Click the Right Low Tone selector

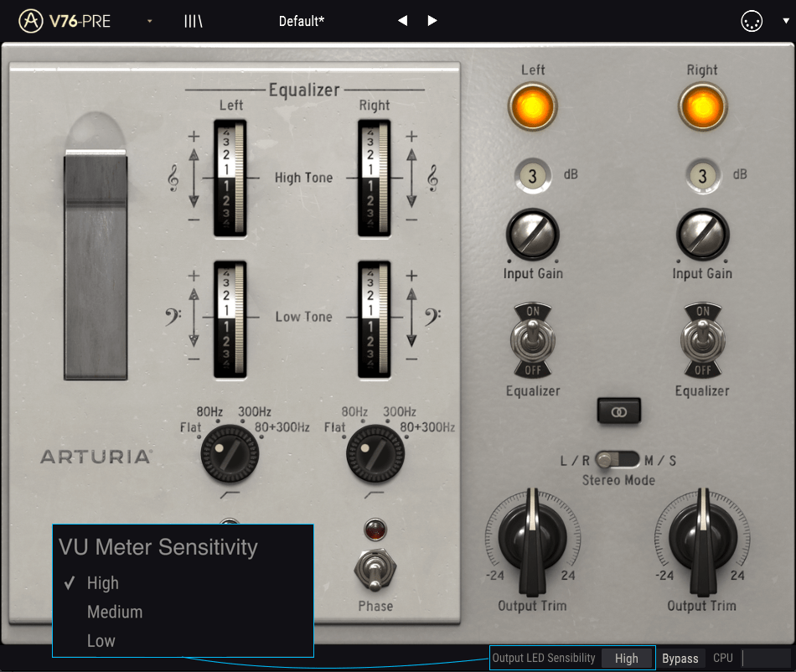(375, 319)
